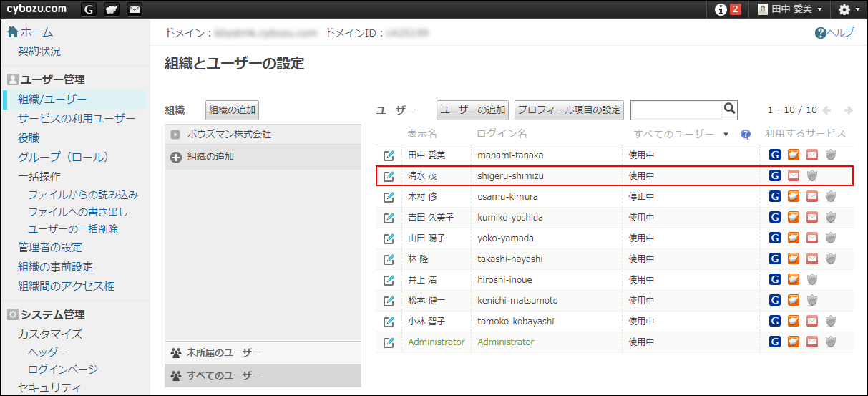Click 組織の追加 button beside 組織 label
This screenshot has width=868, height=396.
coord(232,110)
